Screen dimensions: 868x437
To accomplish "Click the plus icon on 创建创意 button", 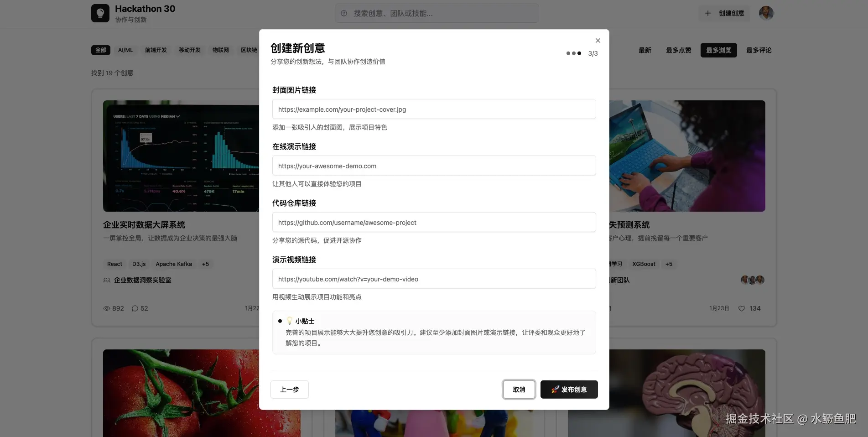I will [707, 13].
